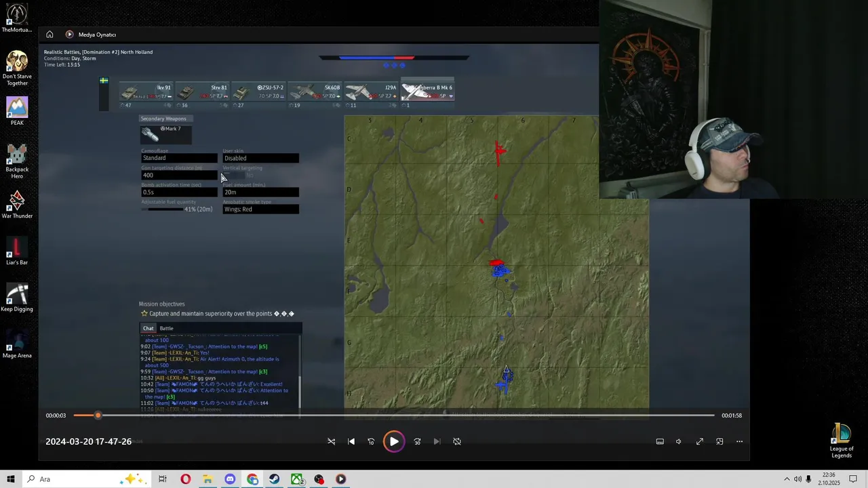Toggle repeat mode in the media player
This screenshot has height=488, width=868.
(457, 441)
